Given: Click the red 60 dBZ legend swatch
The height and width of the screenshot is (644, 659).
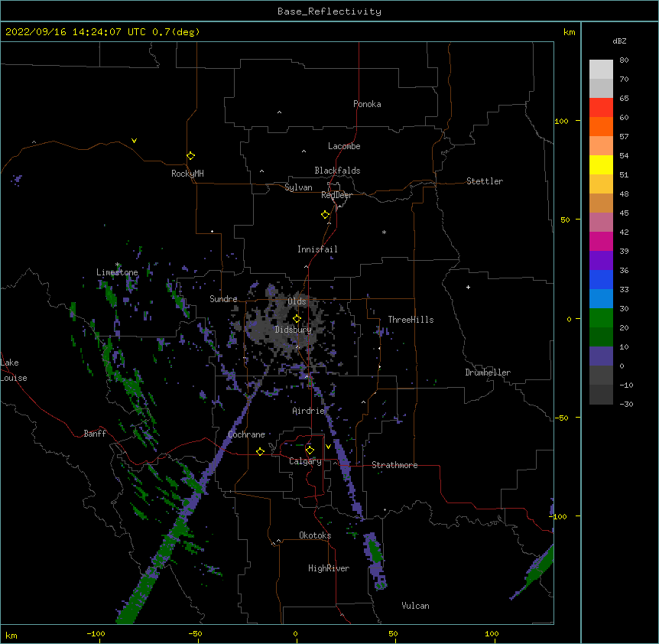Looking at the screenshot, I should [x=601, y=108].
